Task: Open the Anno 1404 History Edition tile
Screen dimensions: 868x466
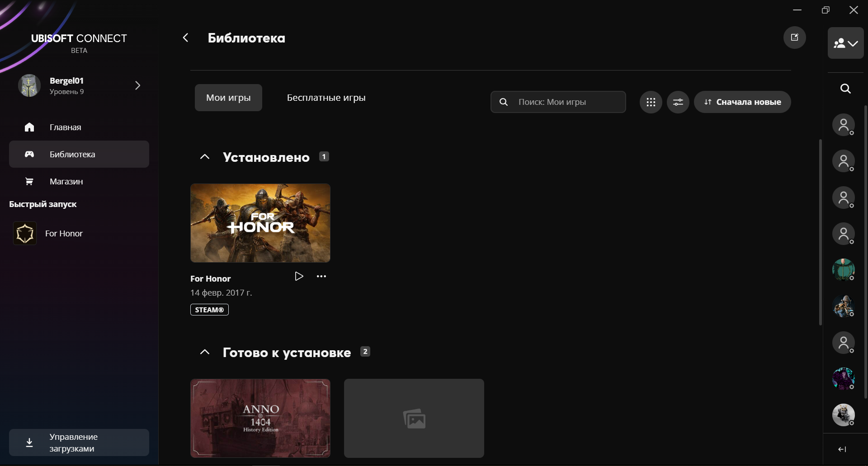Action: click(x=260, y=418)
